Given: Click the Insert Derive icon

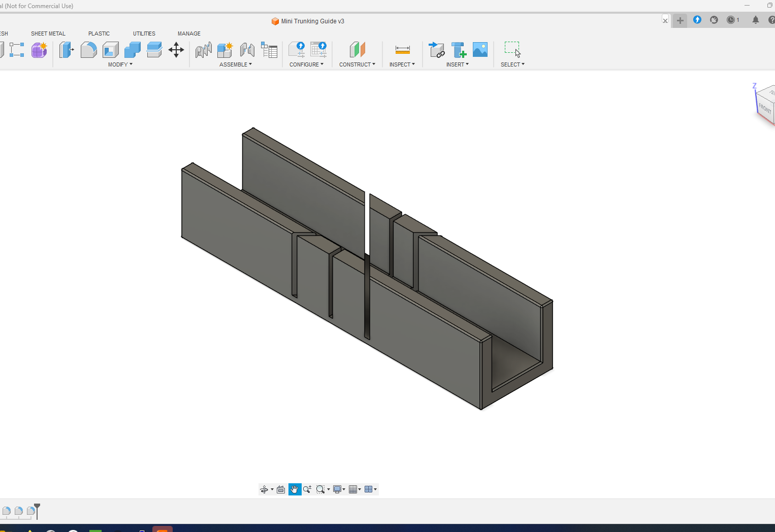Looking at the screenshot, I should [x=437, y=50].
